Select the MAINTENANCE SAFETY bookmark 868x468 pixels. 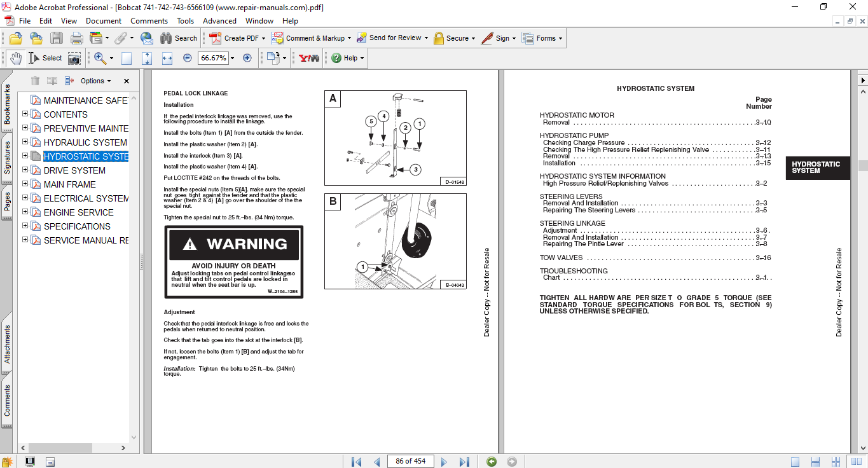coord(86,100)
